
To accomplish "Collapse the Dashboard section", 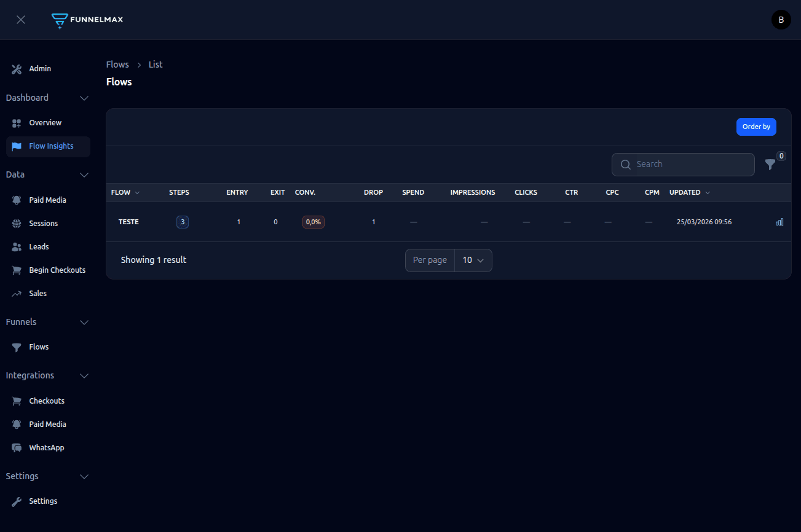I will click(84, 98).
